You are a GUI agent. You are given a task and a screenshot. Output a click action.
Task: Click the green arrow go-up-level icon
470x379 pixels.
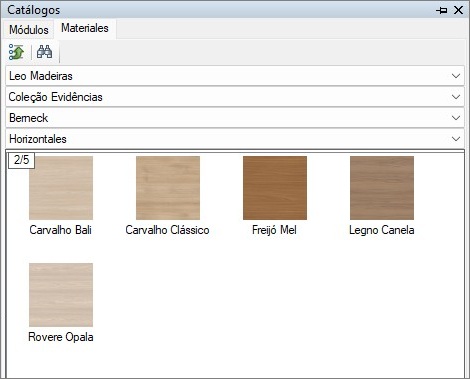[x=16, y=52]
